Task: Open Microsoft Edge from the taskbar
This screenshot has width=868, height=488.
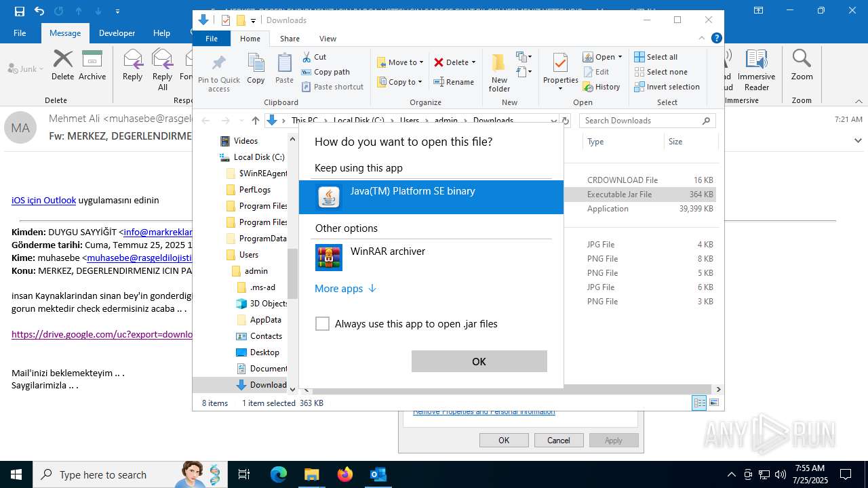Action: coord(279,474)
